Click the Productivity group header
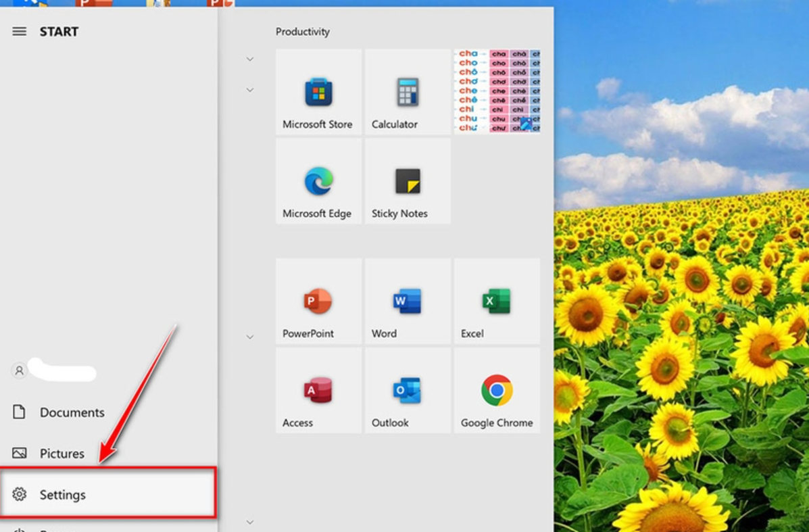The width and height of the screenshot is (809, 532). (302, 32)
